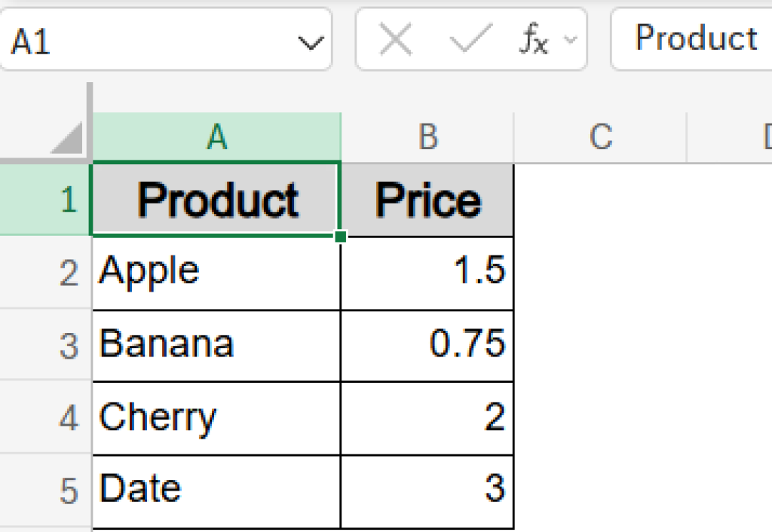This screenshot has width=772, height=532.
Task: Select column A header
Action: click(217, 137)
